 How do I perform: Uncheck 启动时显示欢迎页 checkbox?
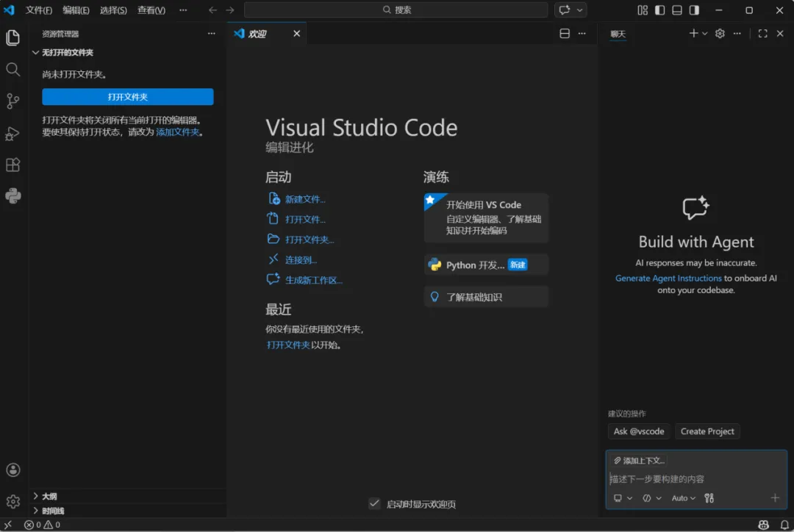(374, 503)
